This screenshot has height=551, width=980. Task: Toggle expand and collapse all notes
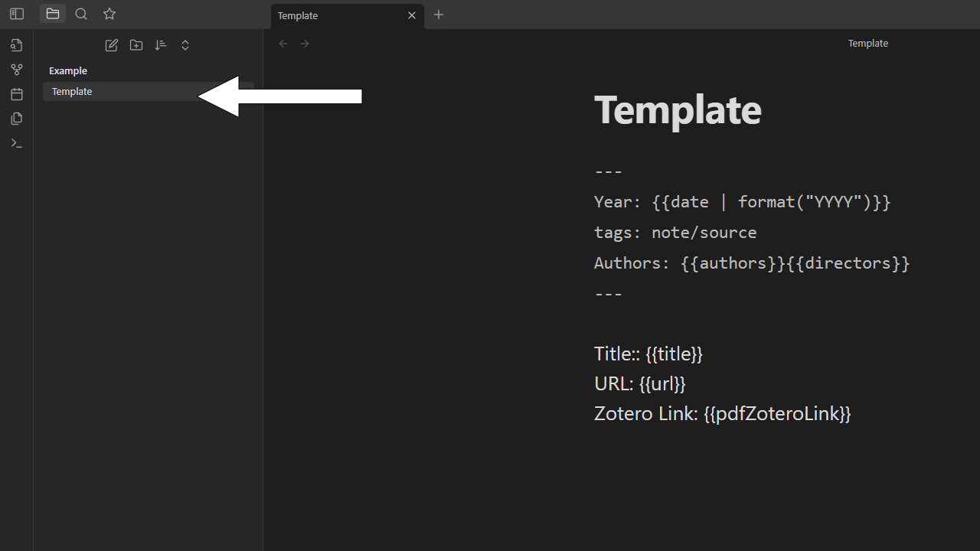point(185,45)
